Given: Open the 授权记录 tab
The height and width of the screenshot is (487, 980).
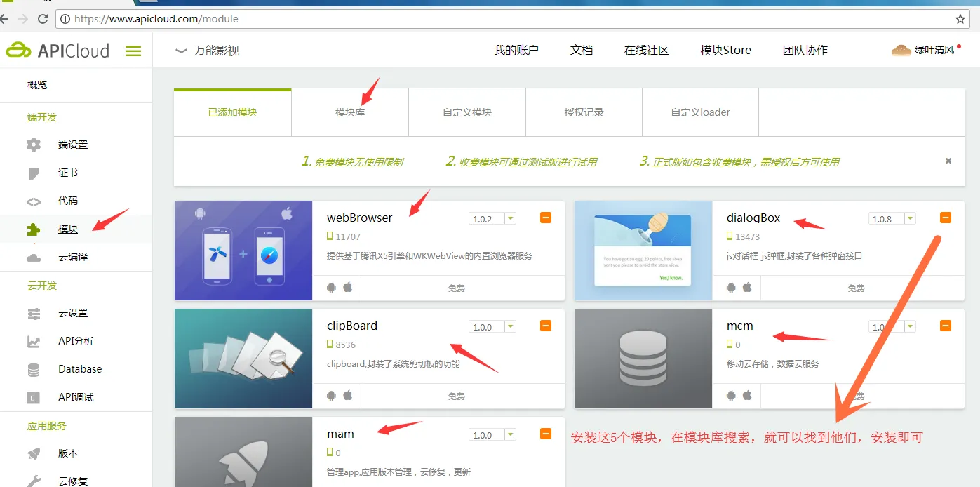Looking at the screenshot, I should pos(583,112).
